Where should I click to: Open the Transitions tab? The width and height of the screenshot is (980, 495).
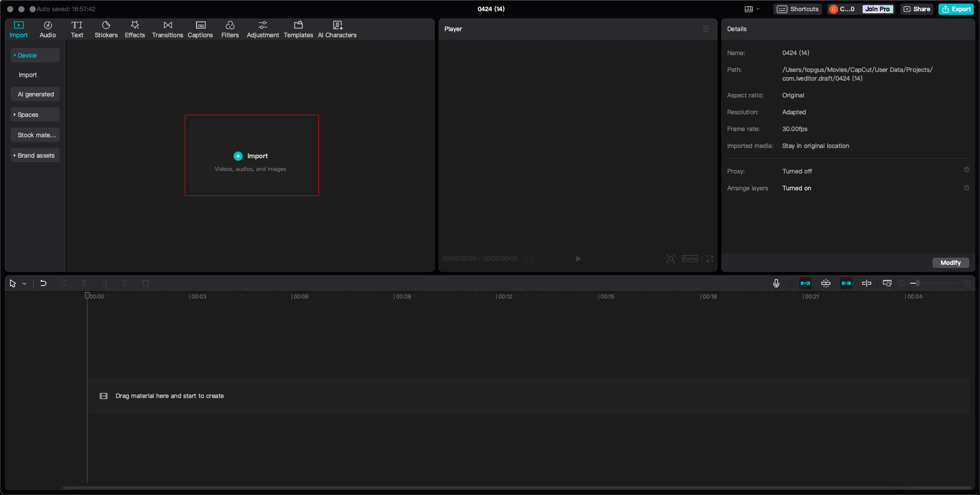click(167, 30)
